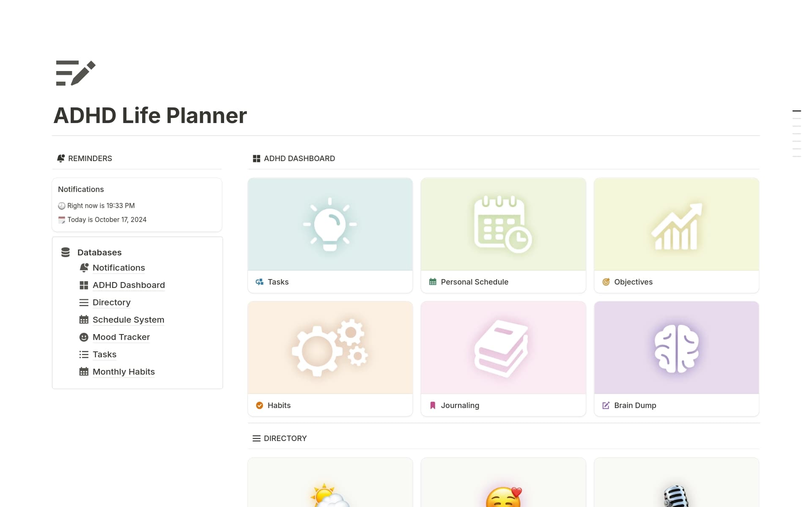Open the Directory link in the sidebar
Screen dimensions: 812x507
pos(111,302)
